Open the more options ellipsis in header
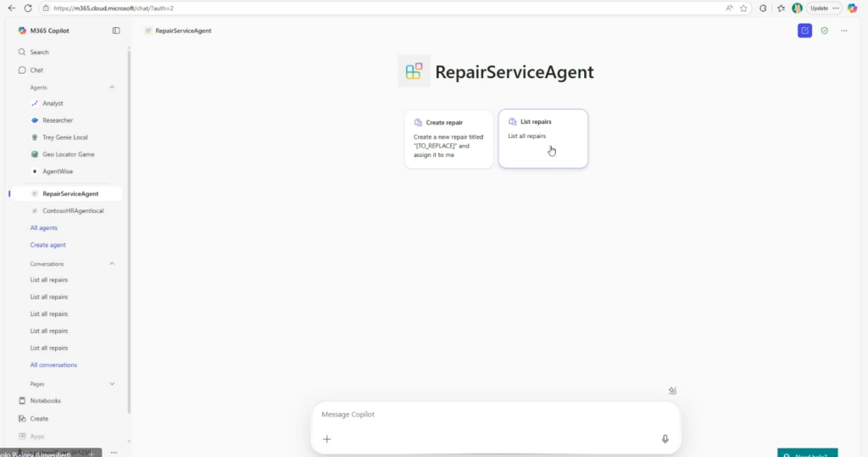This screenshot has height=457, width=868. tap(844, 31)
